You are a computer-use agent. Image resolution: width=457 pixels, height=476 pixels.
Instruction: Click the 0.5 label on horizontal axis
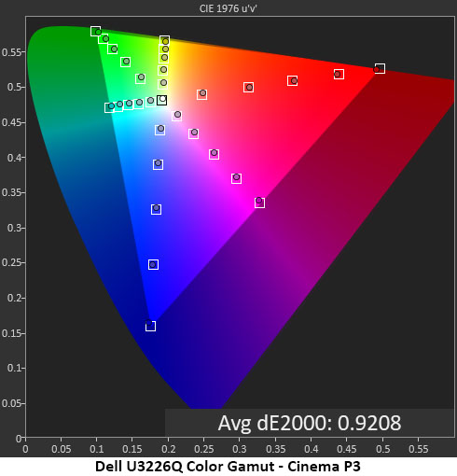(x=382, y=449)
